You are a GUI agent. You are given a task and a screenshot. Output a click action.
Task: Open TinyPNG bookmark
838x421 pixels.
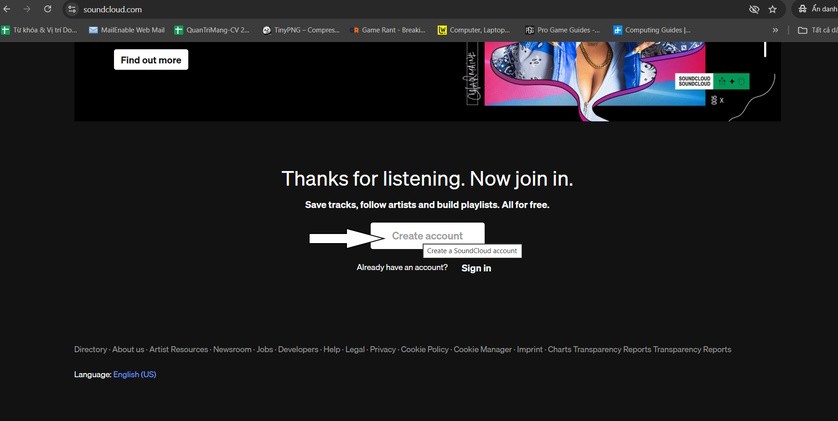click(301, 30)
